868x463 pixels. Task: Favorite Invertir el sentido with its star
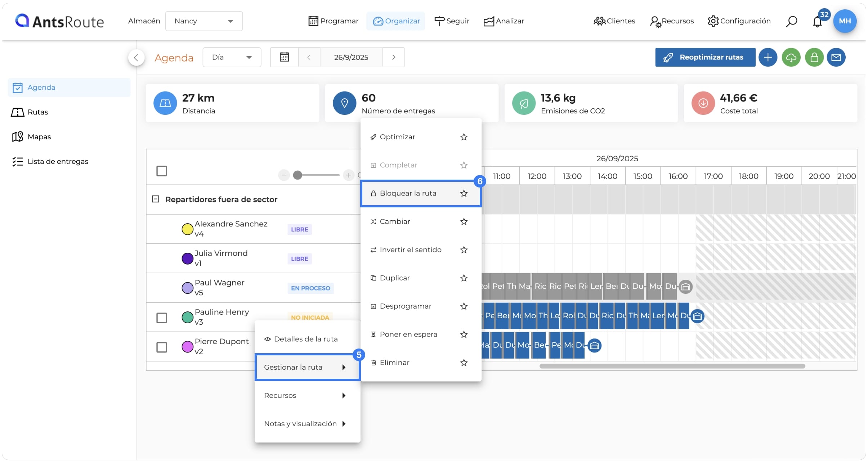pyautogui.click(x=464, y=250)
